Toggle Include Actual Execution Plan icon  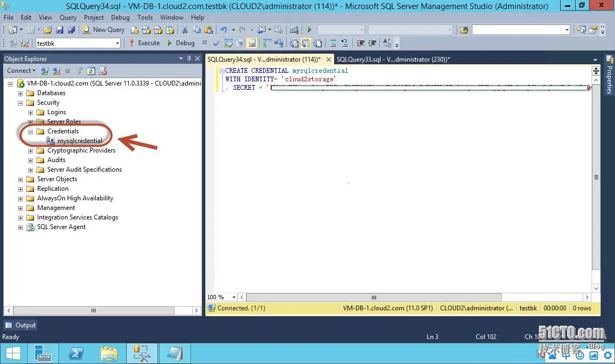pos(267,43)
